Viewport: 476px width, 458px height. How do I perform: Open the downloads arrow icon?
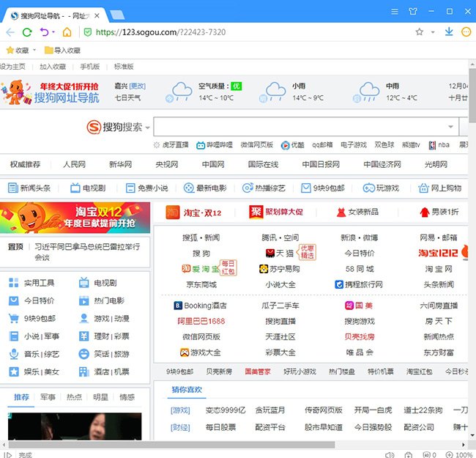(x=449, y=32)
